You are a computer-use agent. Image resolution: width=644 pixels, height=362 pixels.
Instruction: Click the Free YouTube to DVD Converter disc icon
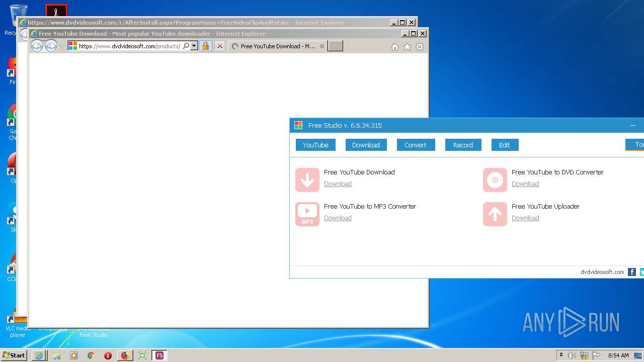[x=495, y=180]
